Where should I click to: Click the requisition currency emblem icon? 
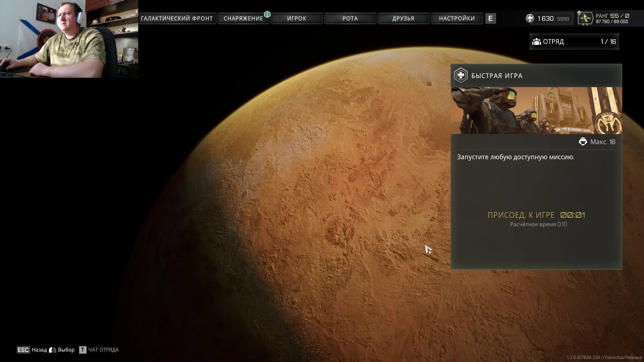[x=530, y=18]
